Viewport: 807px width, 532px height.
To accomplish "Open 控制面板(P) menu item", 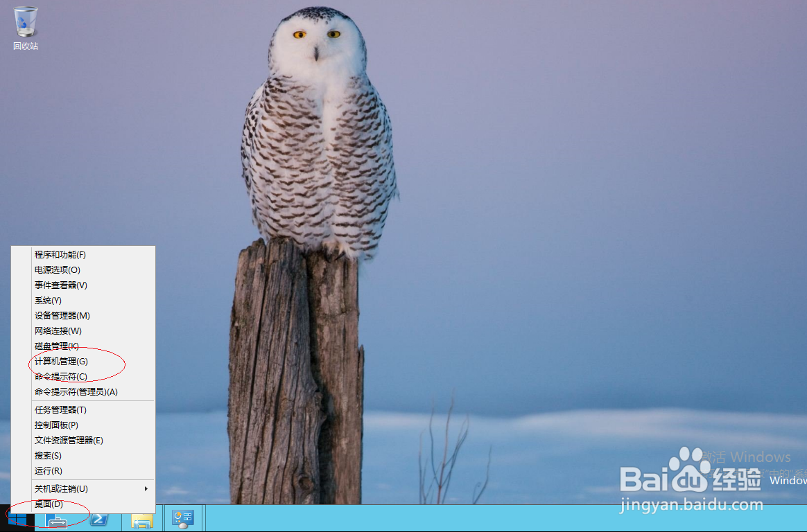I will click(83, 425).
